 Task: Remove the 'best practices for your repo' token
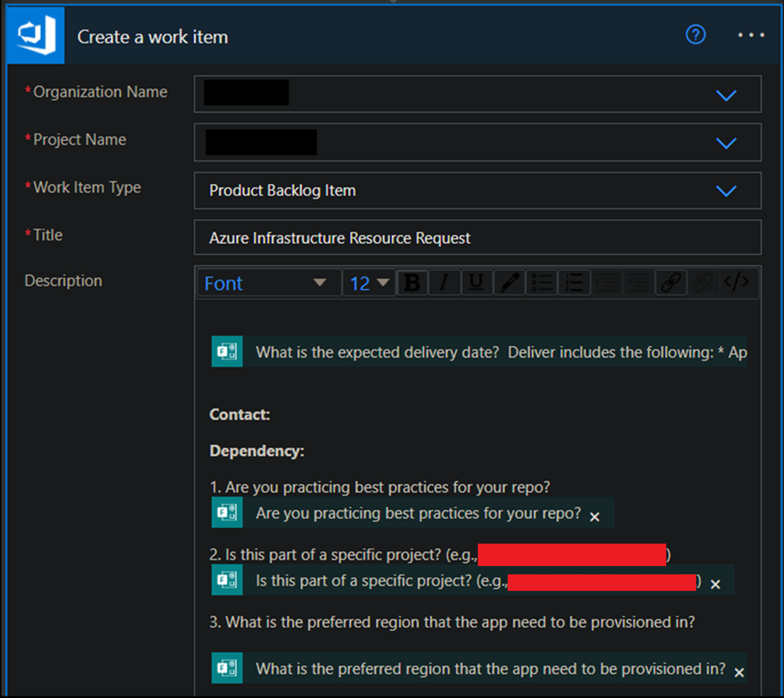594,516
